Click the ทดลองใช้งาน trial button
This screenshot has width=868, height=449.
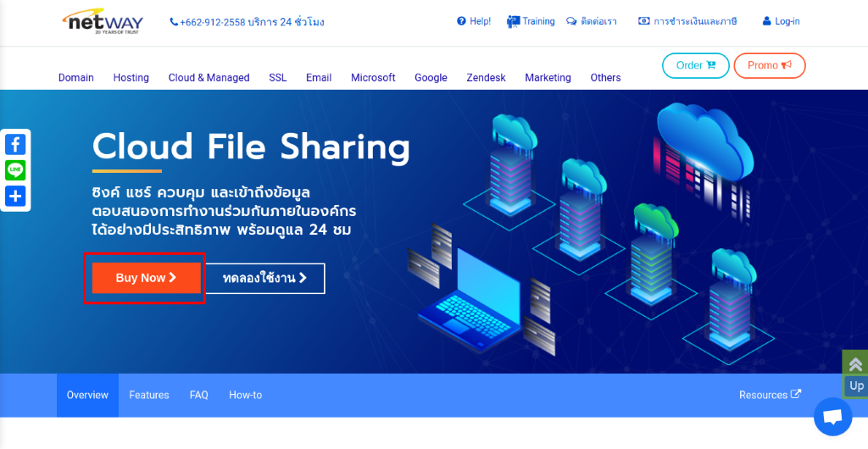264,278
